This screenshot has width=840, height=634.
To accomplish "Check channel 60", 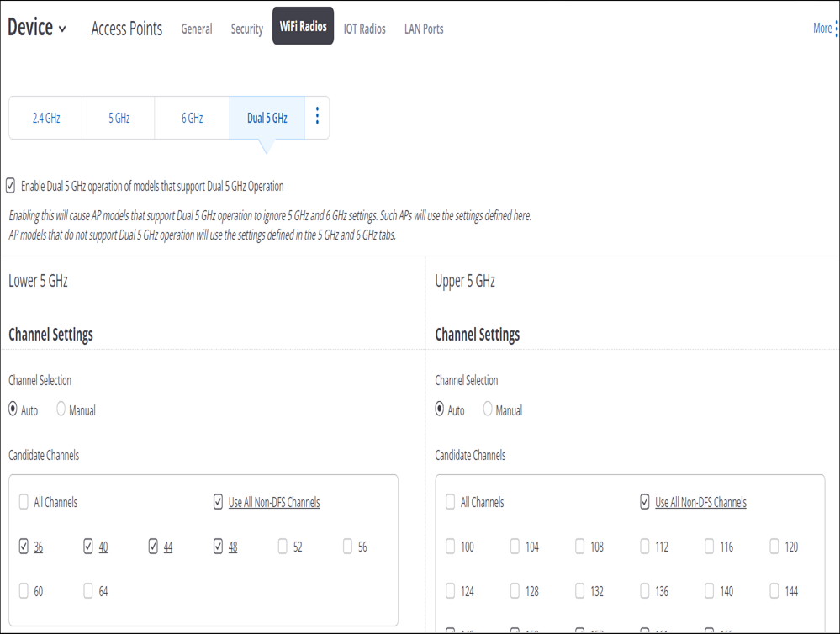I will [24, 590].
